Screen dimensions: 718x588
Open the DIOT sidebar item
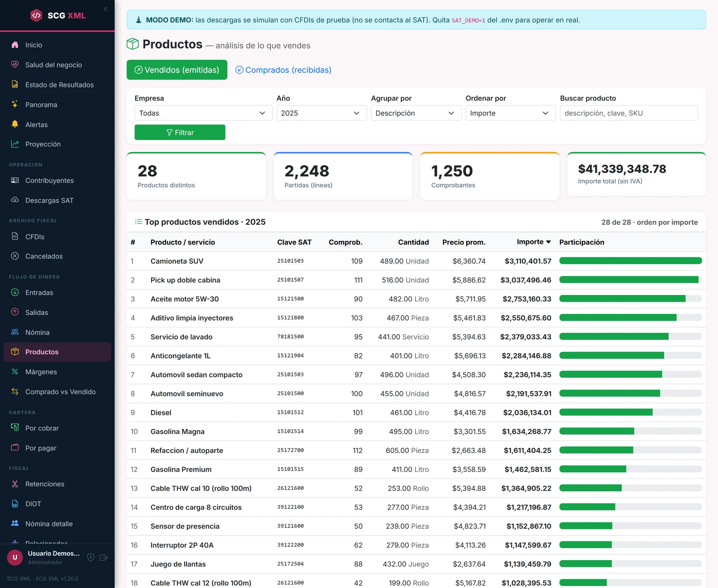click(57, 504)
